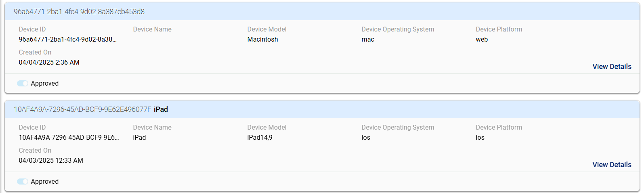Click the web device platform value
Image resolution: width=644 pixels, height=193 pixels.
(x=481, y=40)
